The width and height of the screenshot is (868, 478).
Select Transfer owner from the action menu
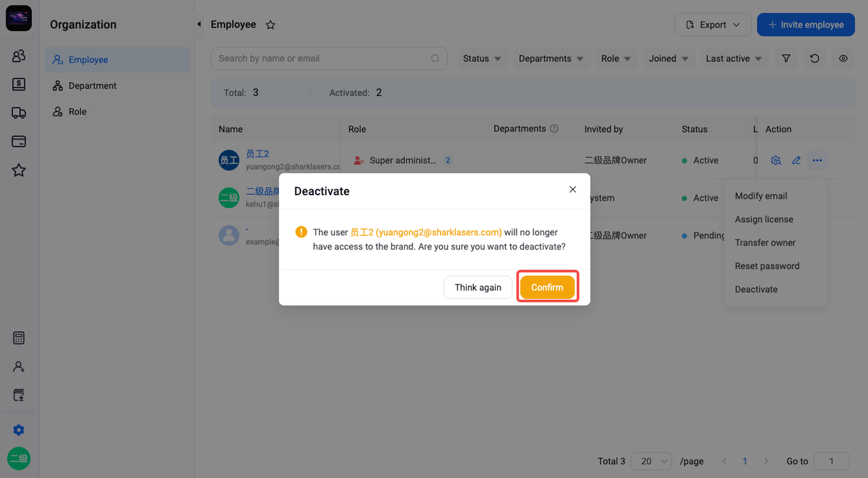765,243
